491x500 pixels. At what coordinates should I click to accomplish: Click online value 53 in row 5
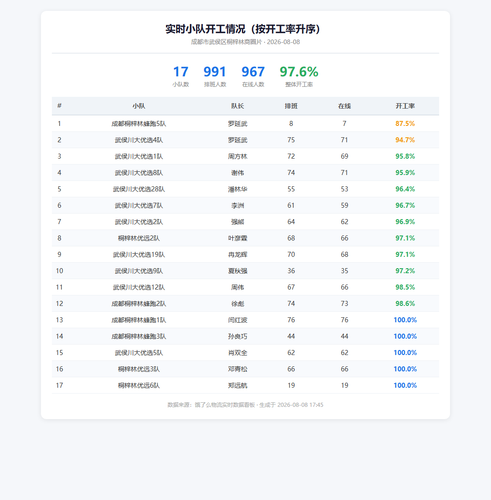tap(344, 189)
